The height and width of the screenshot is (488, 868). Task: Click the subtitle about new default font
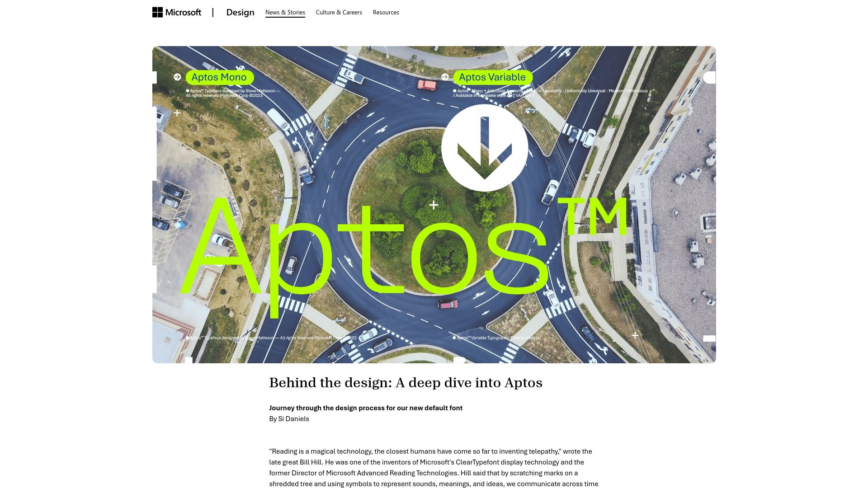coord(366,408)
